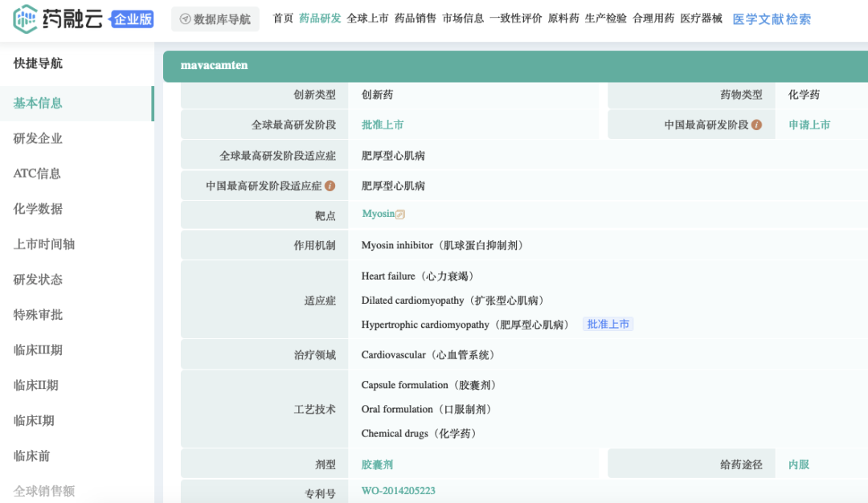The height and width of the screenshot is (503, 868).
Task: Click the external link icon after Myosin
Action: (x=400, y=215)
